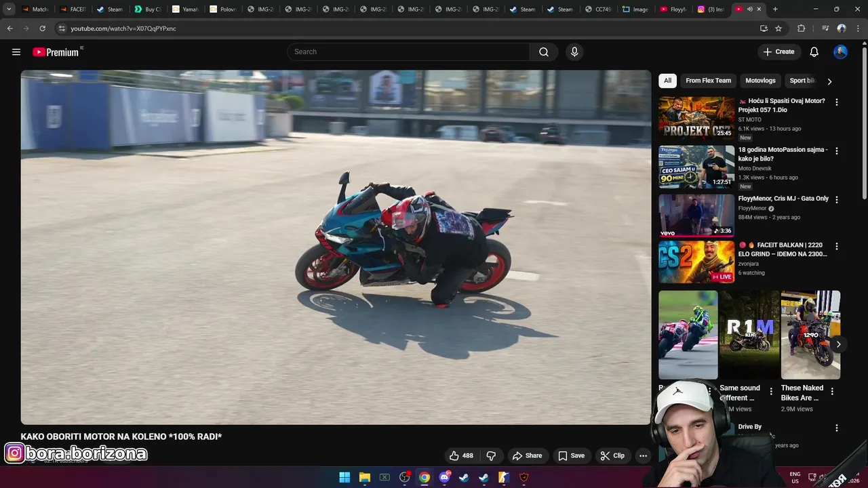Select Motovlogs filter chip
Image resolution: width=868 pixels, height=488 pixels.
(x=760, y=81)
